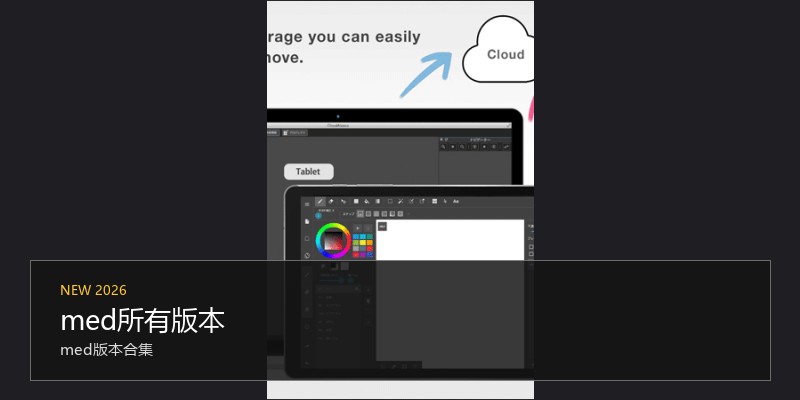Image resolution: width=800 pixels, height=400 pixels.
Task: Click the Tablet label bubble
Action: tap(309, 172)
